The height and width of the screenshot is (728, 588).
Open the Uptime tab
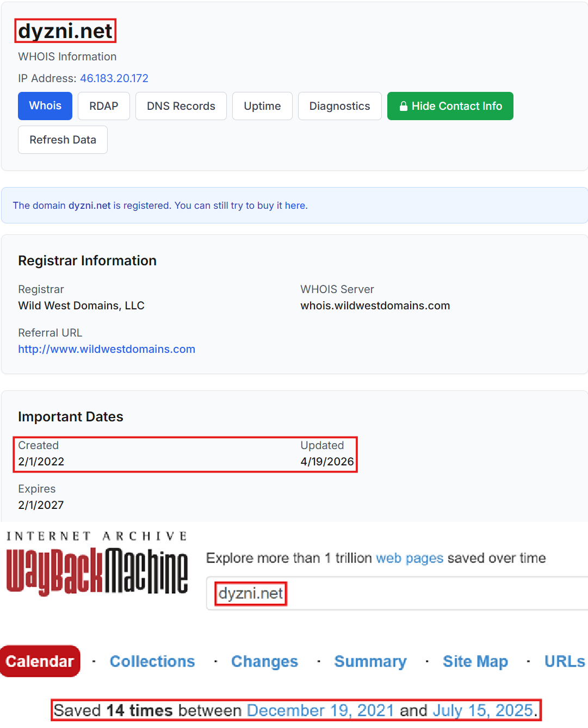pyautogui.click(x=262, y=106)
